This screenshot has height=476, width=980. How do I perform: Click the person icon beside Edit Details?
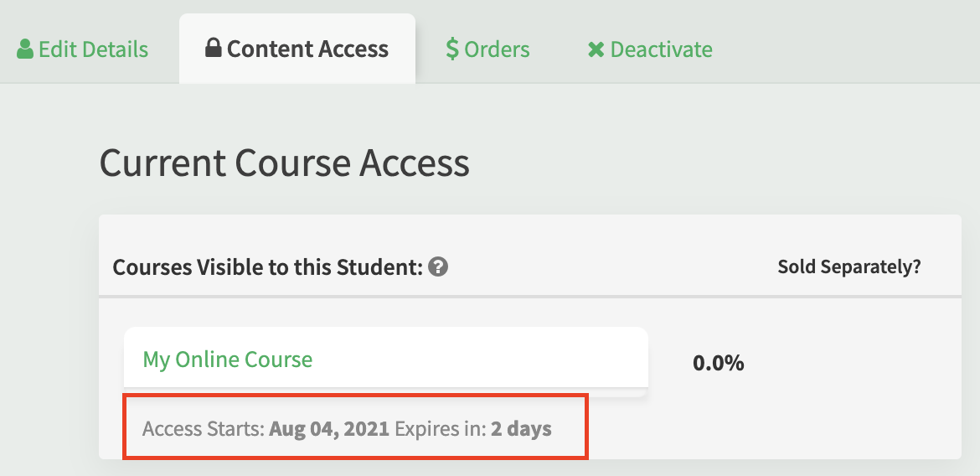pos(25,49)
